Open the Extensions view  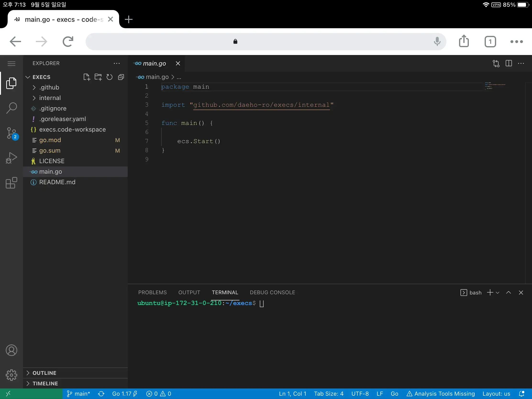[x=11, y=183]
